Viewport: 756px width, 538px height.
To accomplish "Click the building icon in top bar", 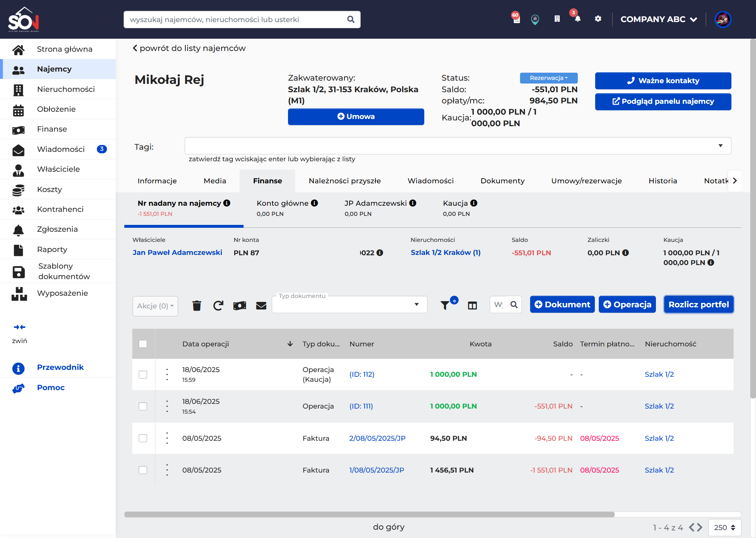I will point(557,19).
